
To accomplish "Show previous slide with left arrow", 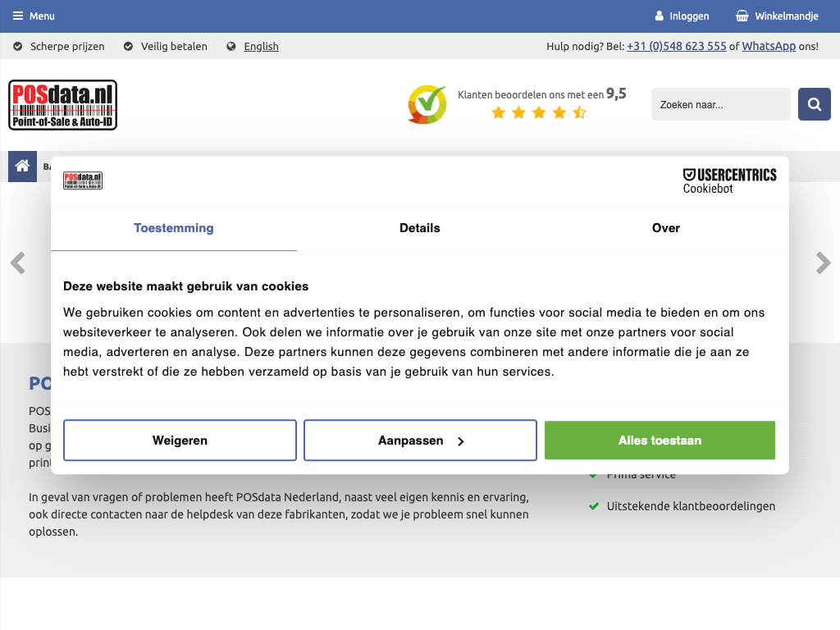I will (17, 263).
